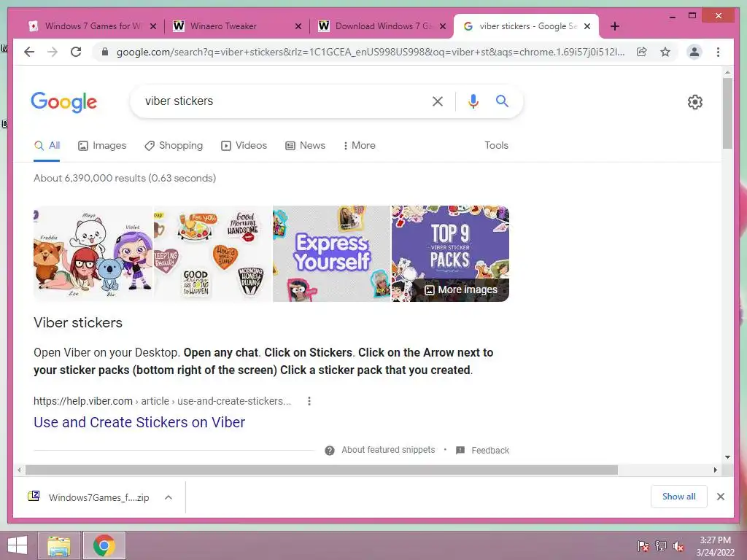Dismiss the downloads bar
Image resolution: width=747 pixels, height=560 pixels.
720,497
